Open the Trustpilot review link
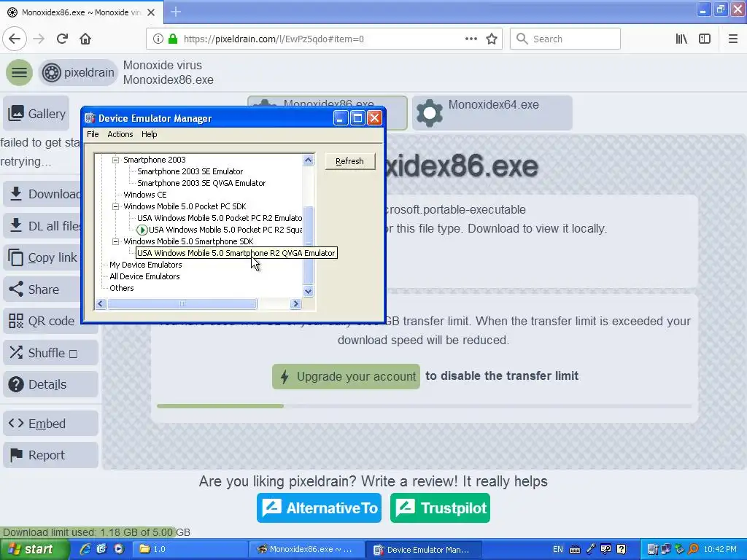 (x=440, y=508)
